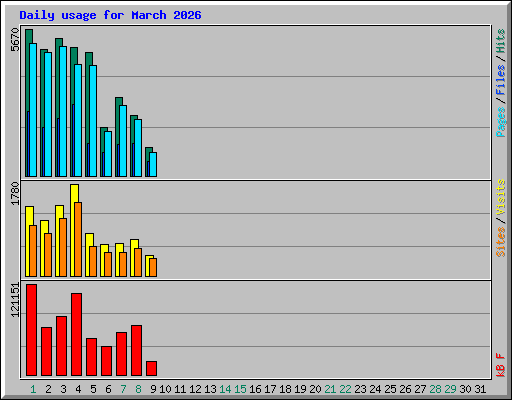Click the cyan 'Pages' legend label

click(x=501, y=122)
